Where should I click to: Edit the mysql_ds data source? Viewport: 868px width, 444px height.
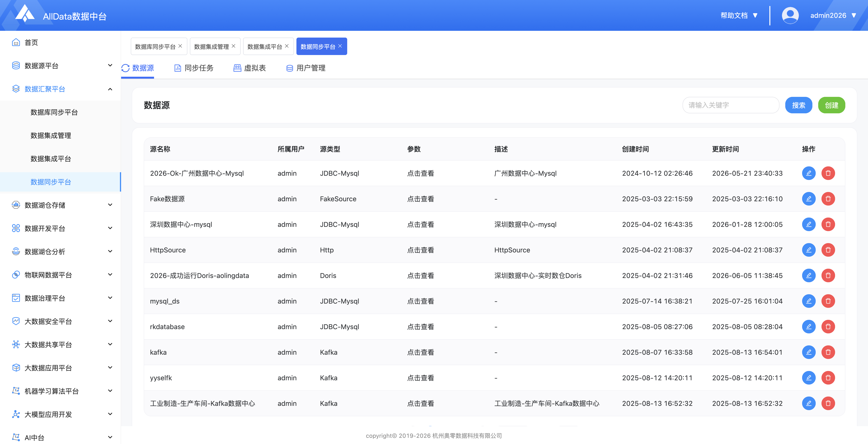coord(808,301)
